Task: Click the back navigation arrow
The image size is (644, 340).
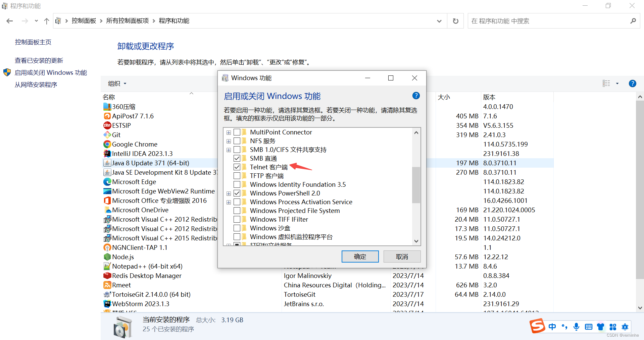Action: coord(10,21)
